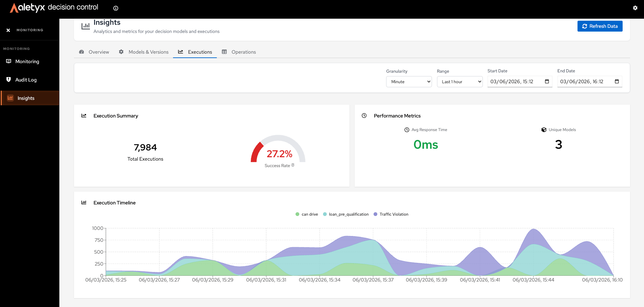Open the Operations tab
The width and height of the screenshot is (644, 307).
(239, 52)
